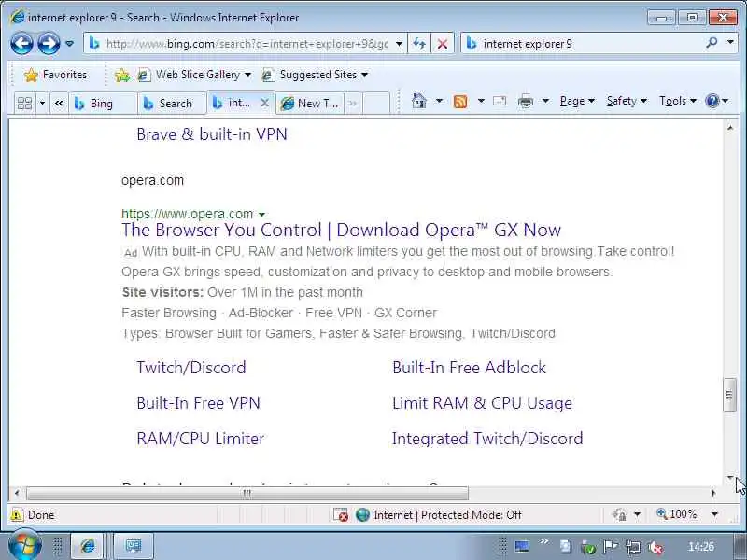Click the scroll tabs left chevron
747x560 pixels.
(59, 103)
